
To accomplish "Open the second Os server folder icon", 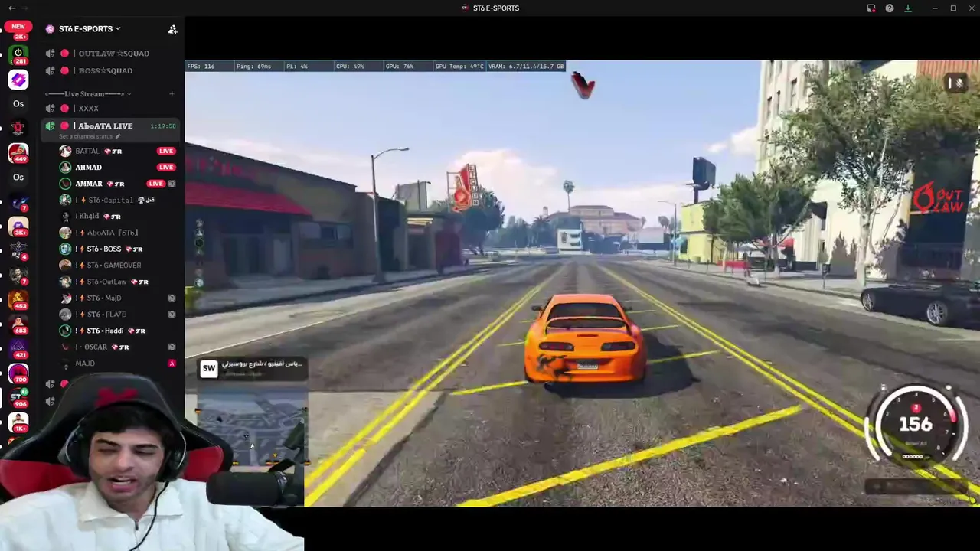I will click(18, 178).
